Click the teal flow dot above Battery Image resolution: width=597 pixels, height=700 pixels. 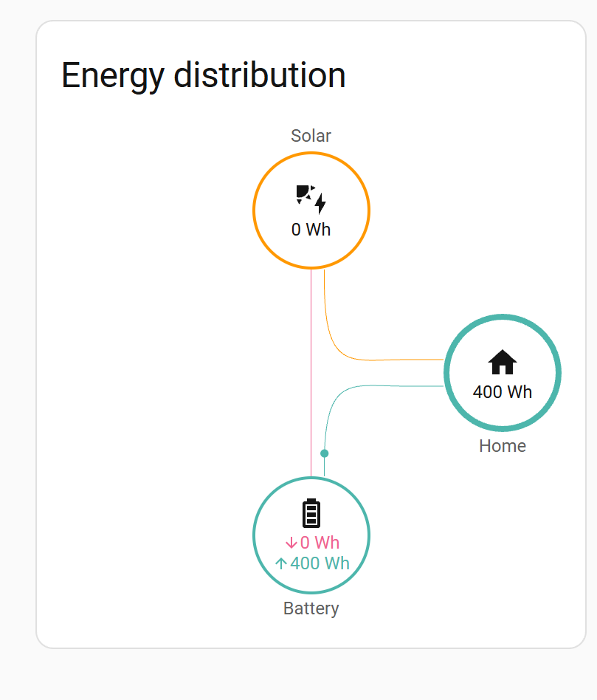pyautogui.click(x=325, y=453)
